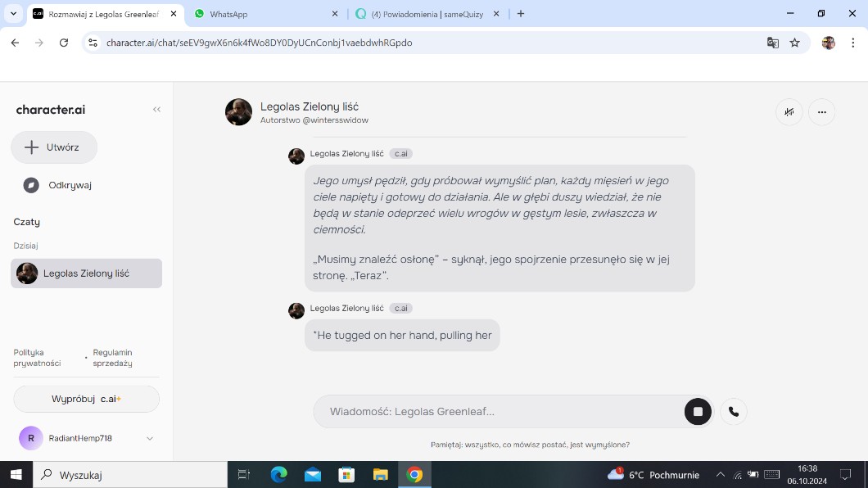Stop the AI response generation

click(698, 412)
